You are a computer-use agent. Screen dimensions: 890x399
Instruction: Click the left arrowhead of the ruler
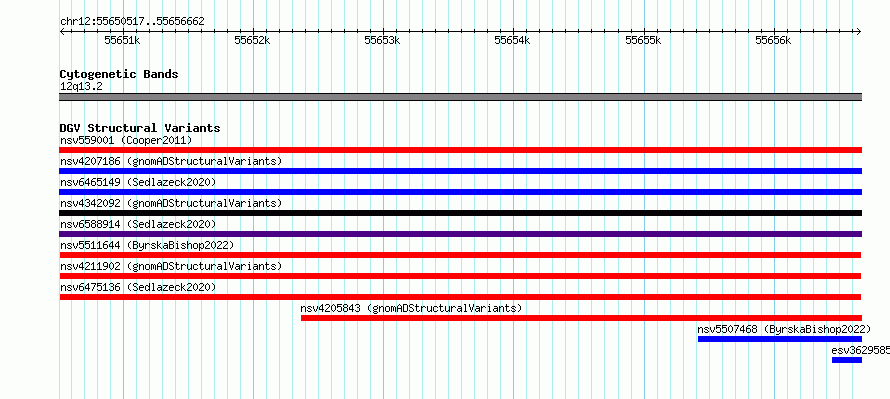coord(62,32)
